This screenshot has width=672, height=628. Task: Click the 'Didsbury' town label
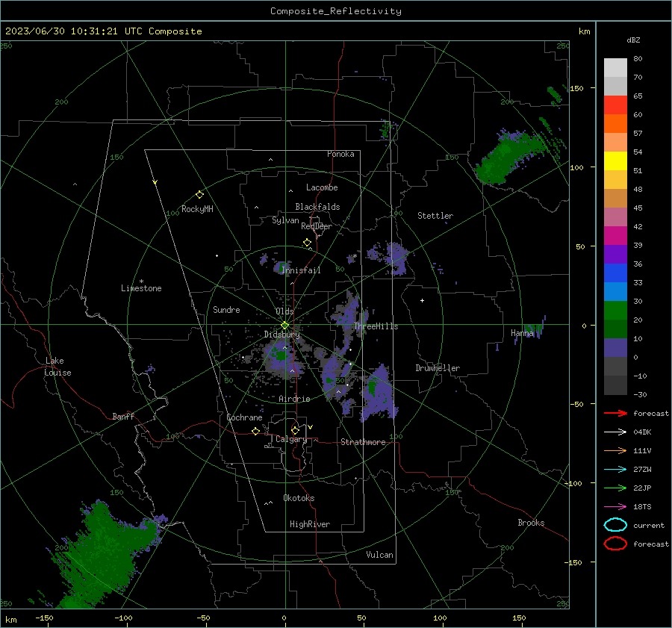[x=281, y=335]
